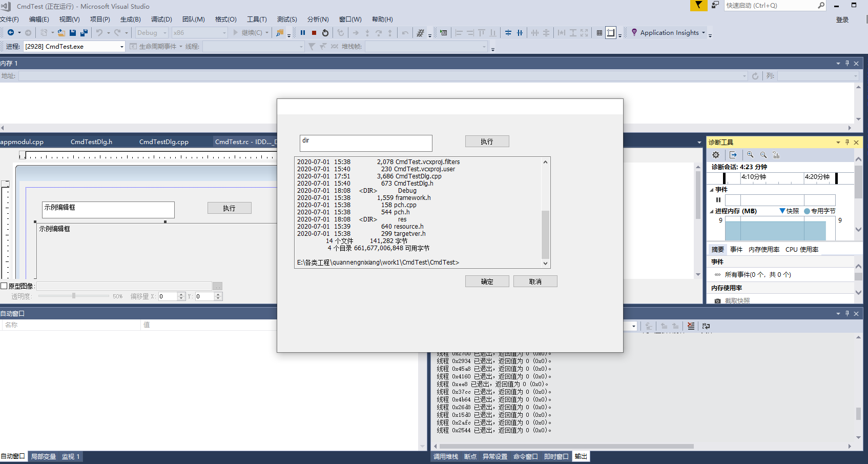Screen dimensions: 868x464
Task: Restart the debug session
Action: click(x=325, y=33)
